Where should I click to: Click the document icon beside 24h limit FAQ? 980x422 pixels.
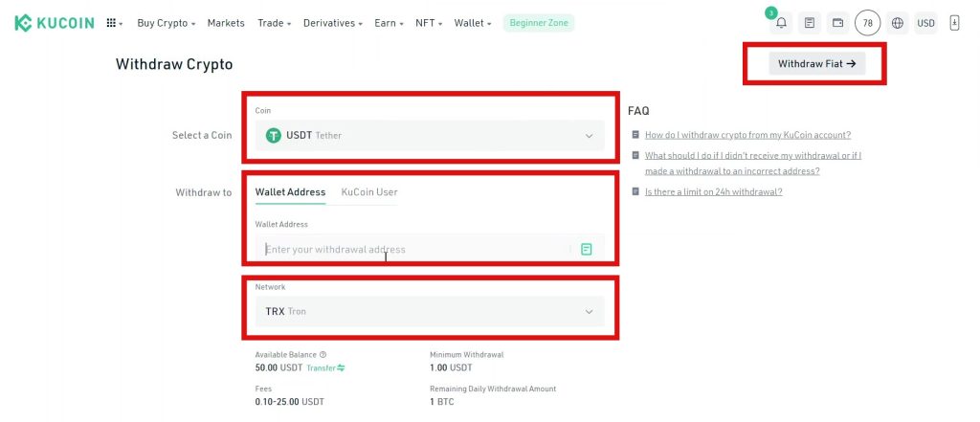click(635, 191)
